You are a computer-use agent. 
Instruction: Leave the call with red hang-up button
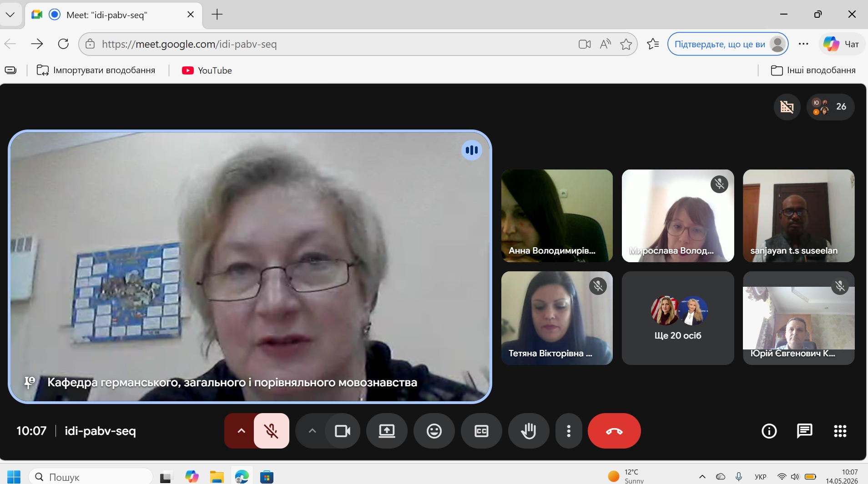(614, 431)
